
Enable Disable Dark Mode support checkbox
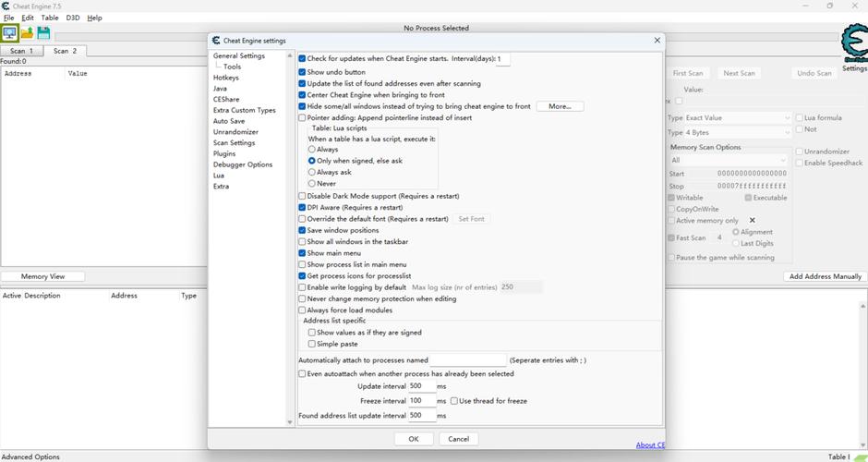point(302,196)
